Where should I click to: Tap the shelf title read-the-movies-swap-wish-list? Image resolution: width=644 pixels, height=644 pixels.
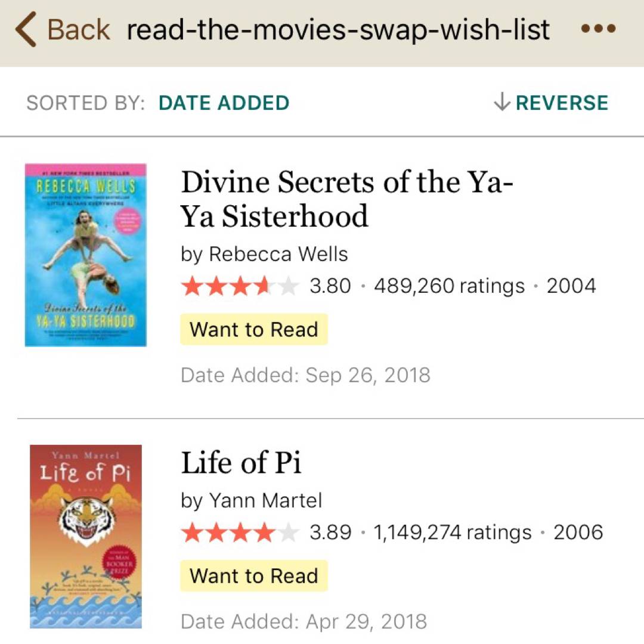[338, 30]
